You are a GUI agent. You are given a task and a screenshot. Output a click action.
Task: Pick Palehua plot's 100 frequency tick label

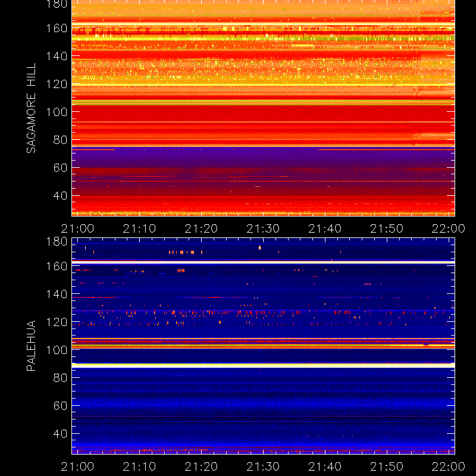(x=57, y=350)
